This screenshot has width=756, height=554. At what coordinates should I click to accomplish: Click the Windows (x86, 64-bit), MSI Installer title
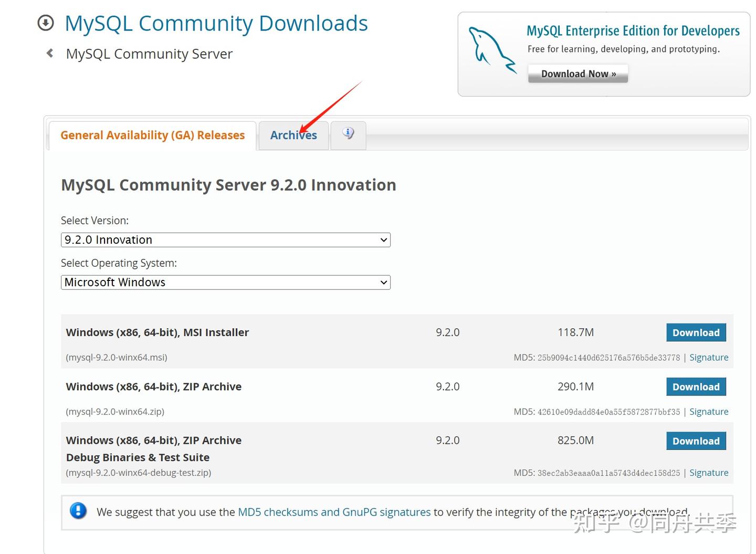(157, 332)
